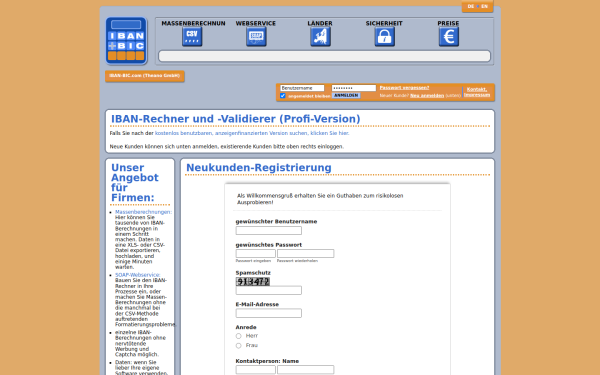This screenshot has width=600, height=375.
Task: Open the Massenberechnungen sidebar link
Action: point(143,212)
